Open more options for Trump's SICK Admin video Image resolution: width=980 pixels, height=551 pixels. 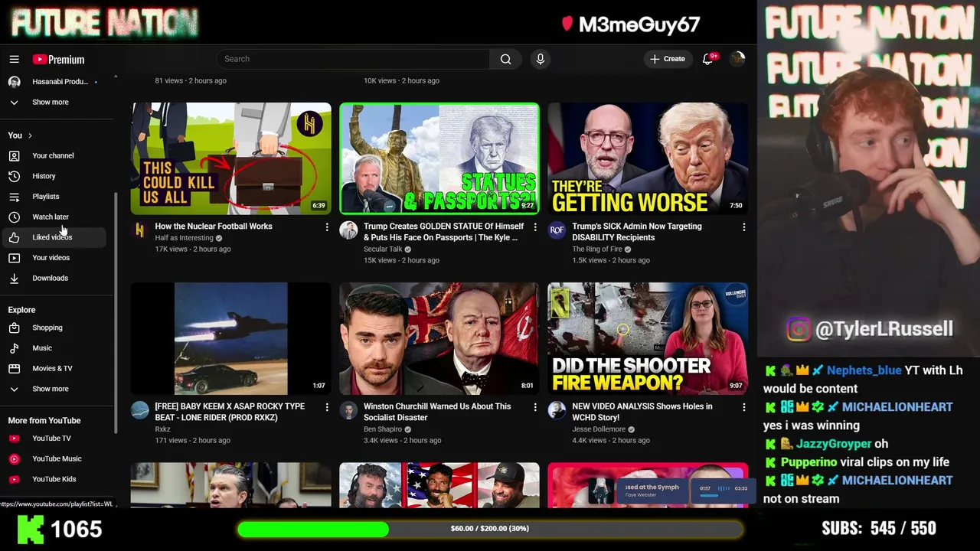pos(743,227)
